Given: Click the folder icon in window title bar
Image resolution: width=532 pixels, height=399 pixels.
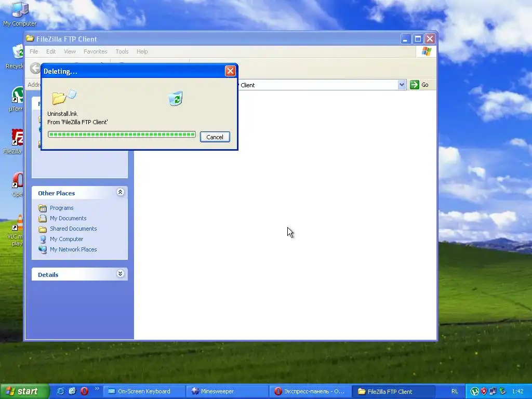Looking at the screenshot, I should 30,38.
